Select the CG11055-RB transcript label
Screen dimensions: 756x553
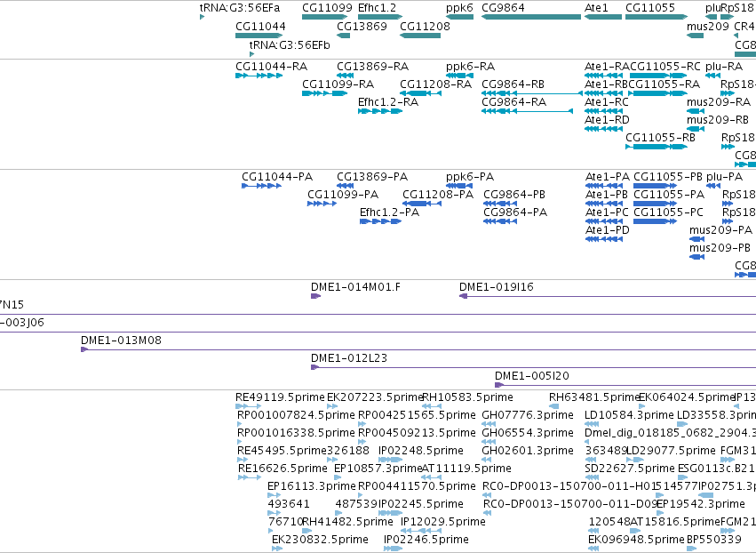point(661,138)
